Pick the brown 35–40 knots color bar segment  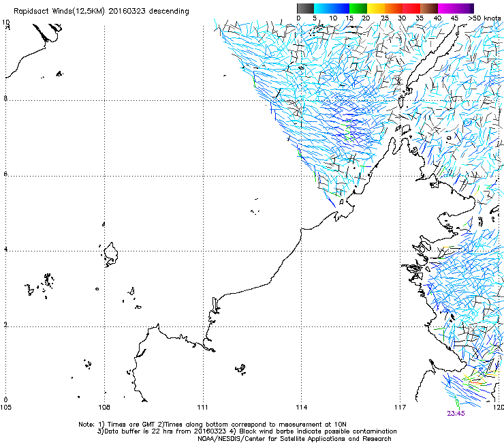(429, 8)
